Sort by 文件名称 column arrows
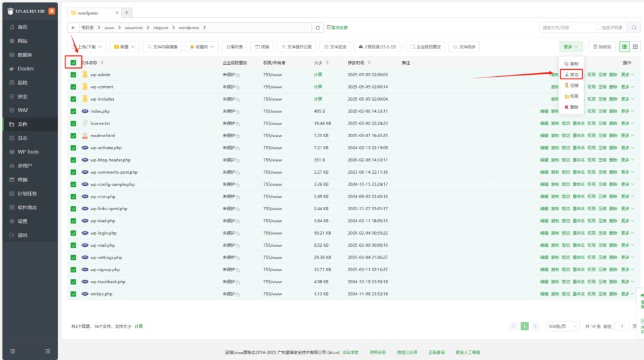 pyautogui.click(x=102, y=63)
